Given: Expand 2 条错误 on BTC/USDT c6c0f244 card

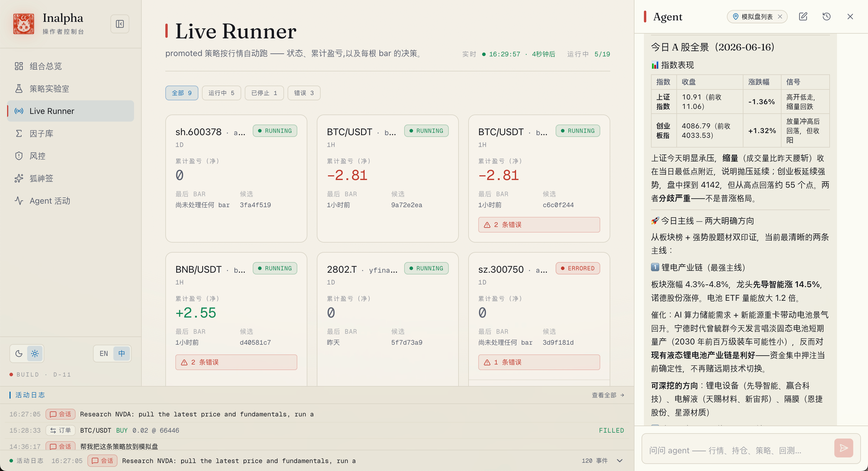Looking at the screenshot, I should [x=539, y=225].
